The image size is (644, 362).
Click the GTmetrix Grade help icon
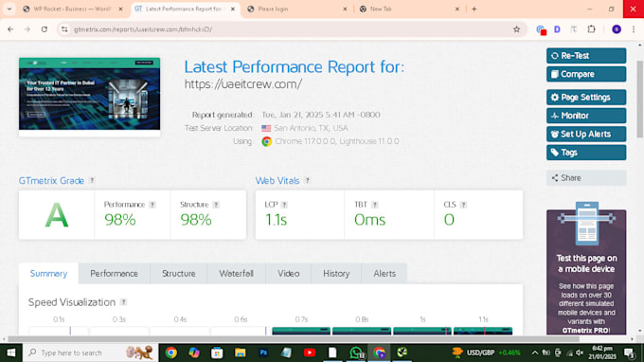click(92, 180)
